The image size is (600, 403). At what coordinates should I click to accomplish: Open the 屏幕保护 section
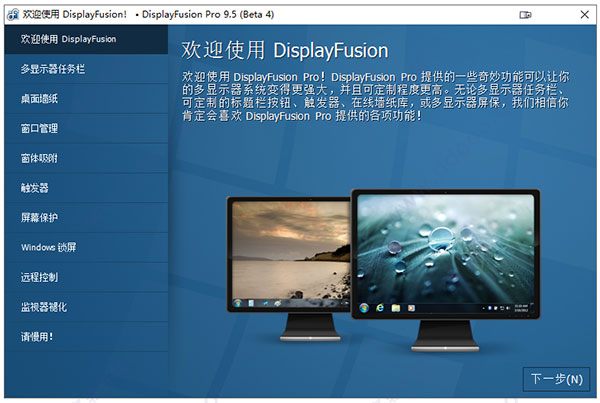pyautogui.click(x=86, y=217)
